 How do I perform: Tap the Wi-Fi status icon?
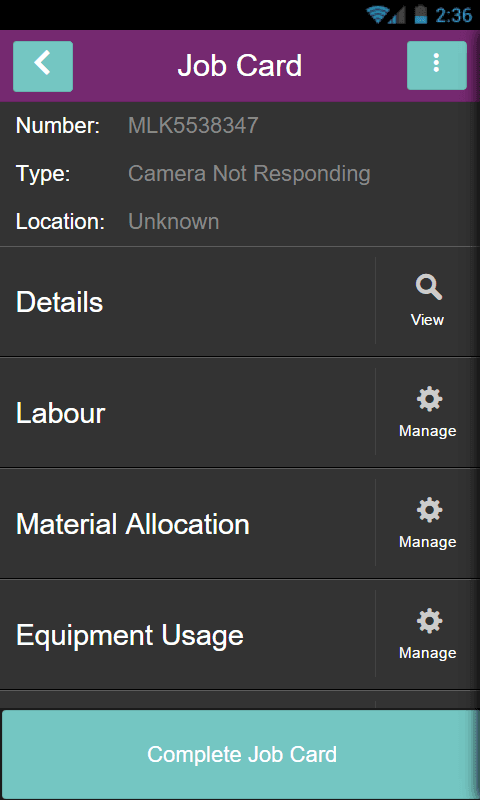377,14
